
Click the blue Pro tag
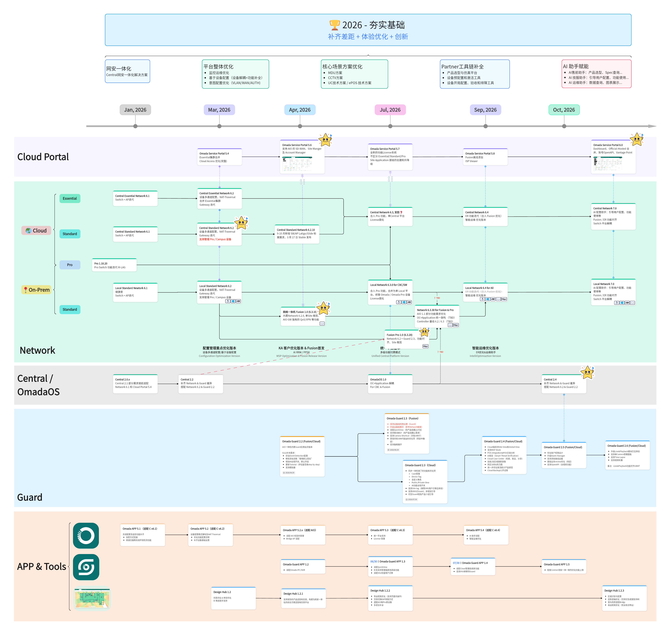70,265
